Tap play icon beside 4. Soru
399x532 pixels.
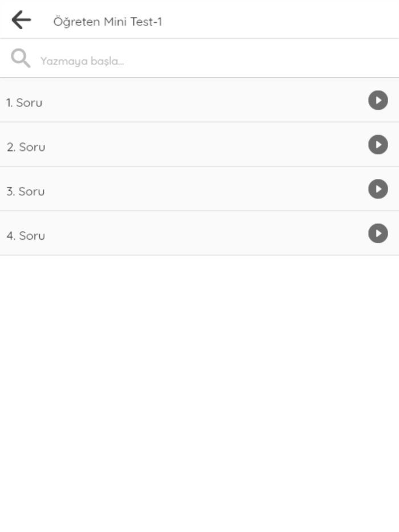click(378, 234)
